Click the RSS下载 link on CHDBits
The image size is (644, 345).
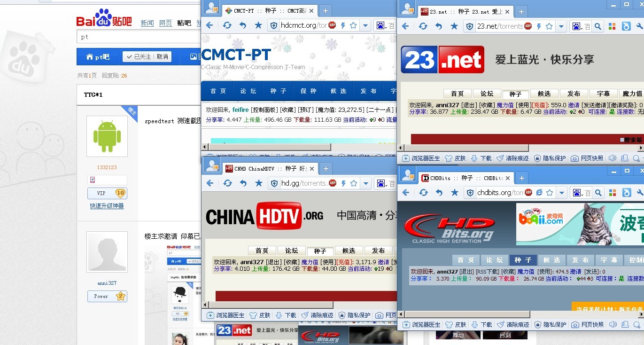488,272
